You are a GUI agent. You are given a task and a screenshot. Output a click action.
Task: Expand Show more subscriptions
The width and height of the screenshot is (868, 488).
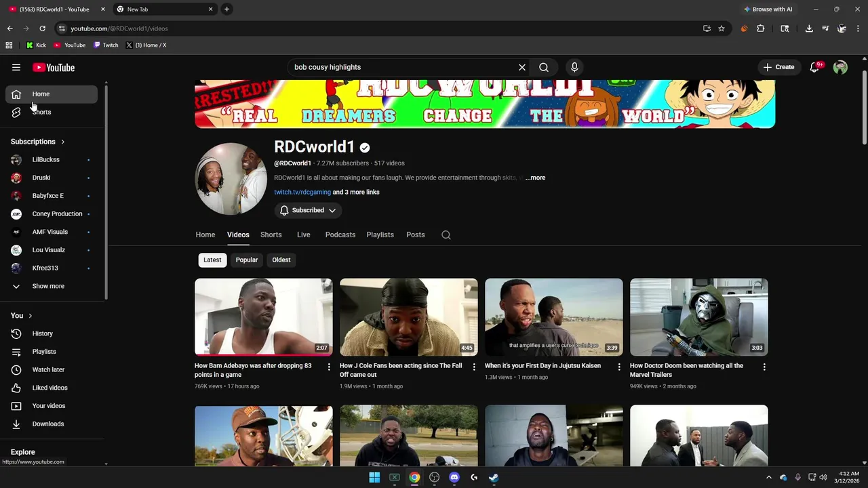coord(48,286)
